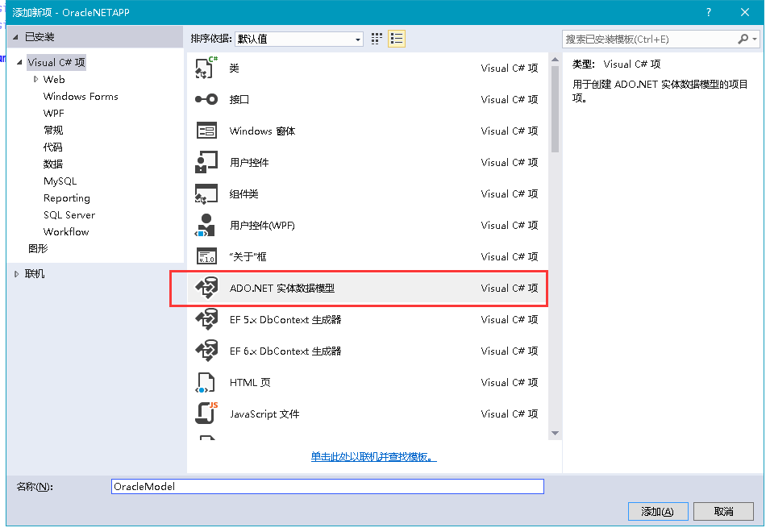Viewport: 770px width, 532px height.
Task: Select 常规 category
Action: click(x=53, y=130)
